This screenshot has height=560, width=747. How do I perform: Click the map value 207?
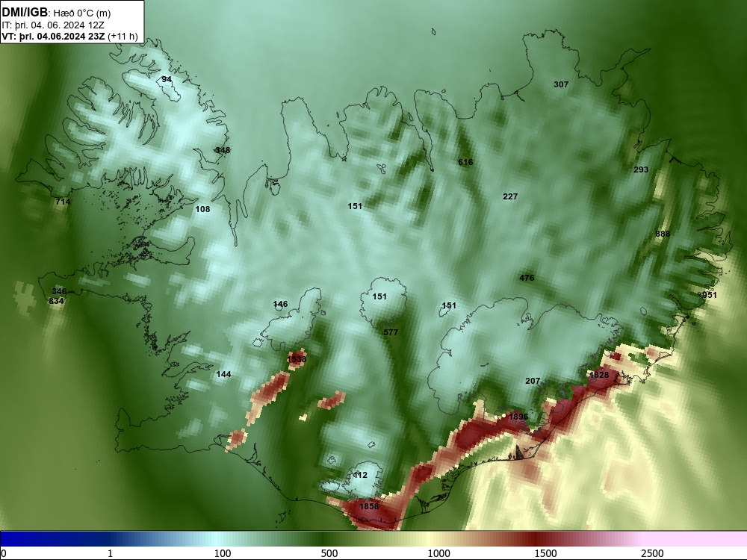click(533, 381)
